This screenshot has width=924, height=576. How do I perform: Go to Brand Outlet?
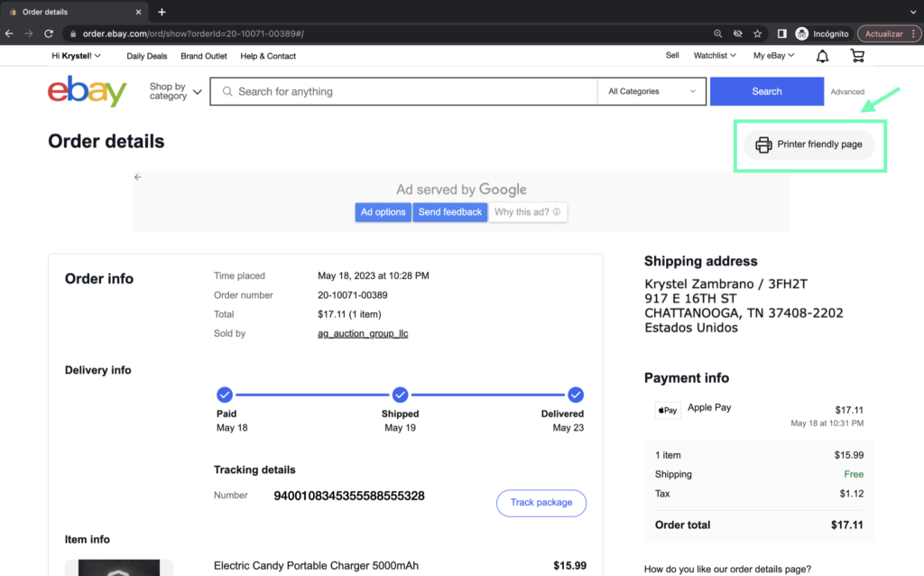[204, 56]
